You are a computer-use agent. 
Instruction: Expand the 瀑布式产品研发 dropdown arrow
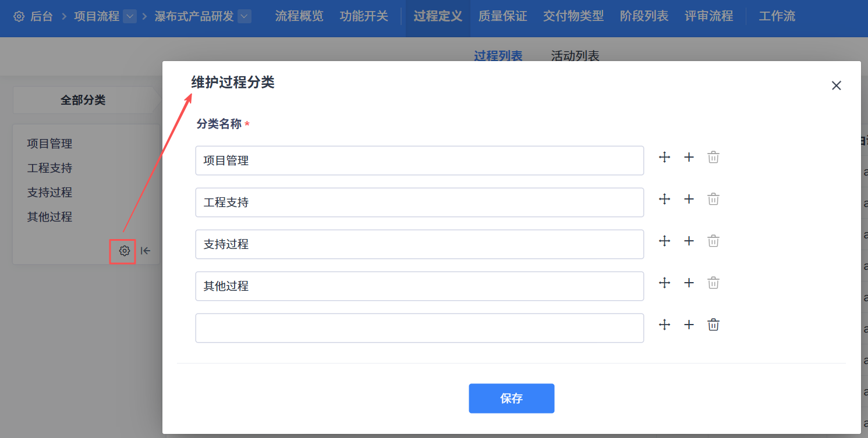(x=245, y=16)
